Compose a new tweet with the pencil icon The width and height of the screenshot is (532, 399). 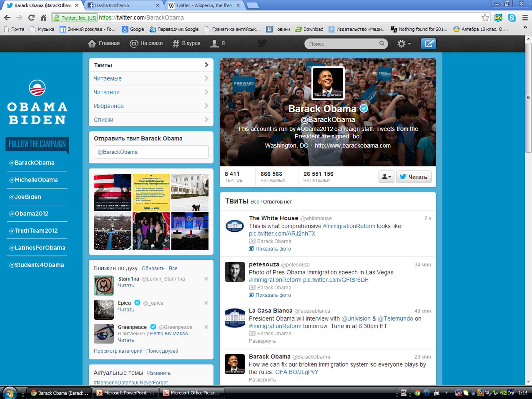pyautogui.click(x=428, y=44)
